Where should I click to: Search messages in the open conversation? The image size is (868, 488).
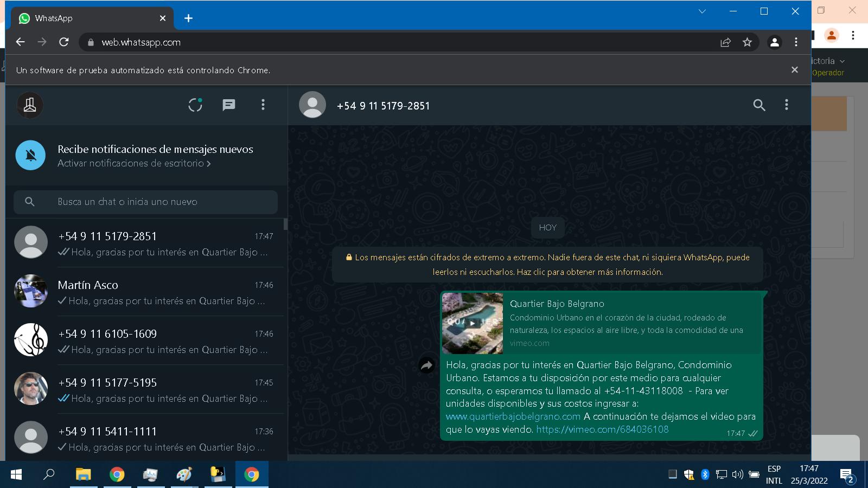759,105
